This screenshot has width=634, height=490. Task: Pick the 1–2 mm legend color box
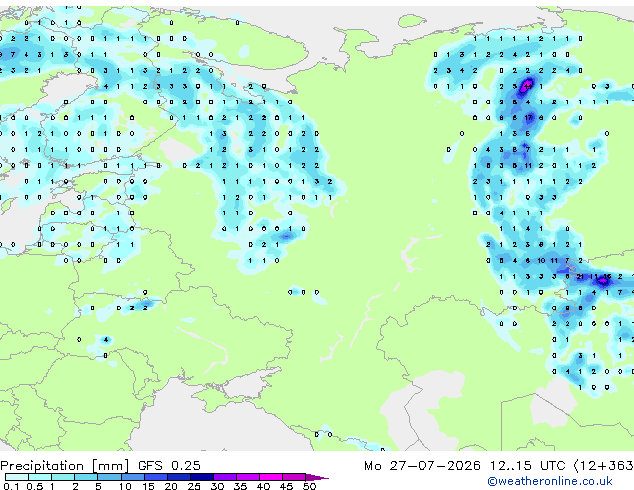63,477
